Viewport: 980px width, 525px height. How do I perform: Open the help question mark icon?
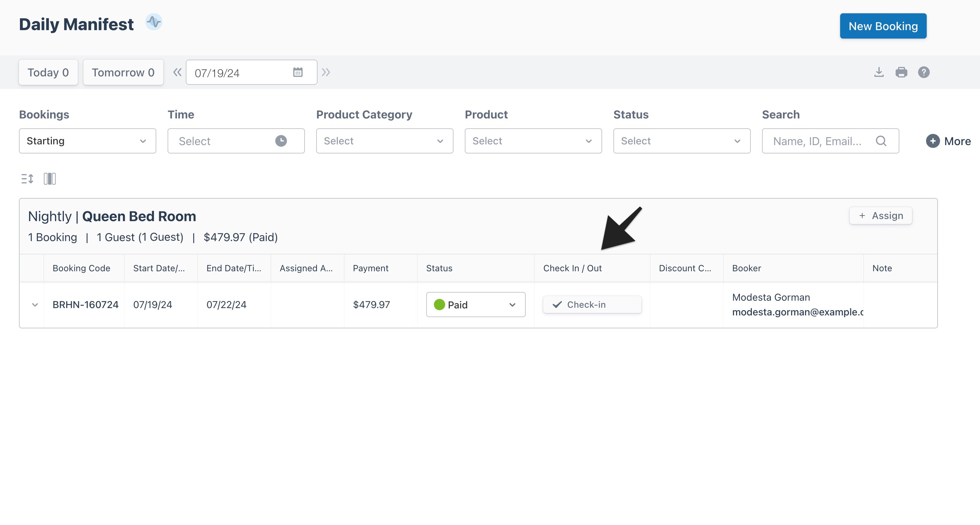[x=924, y=72]
